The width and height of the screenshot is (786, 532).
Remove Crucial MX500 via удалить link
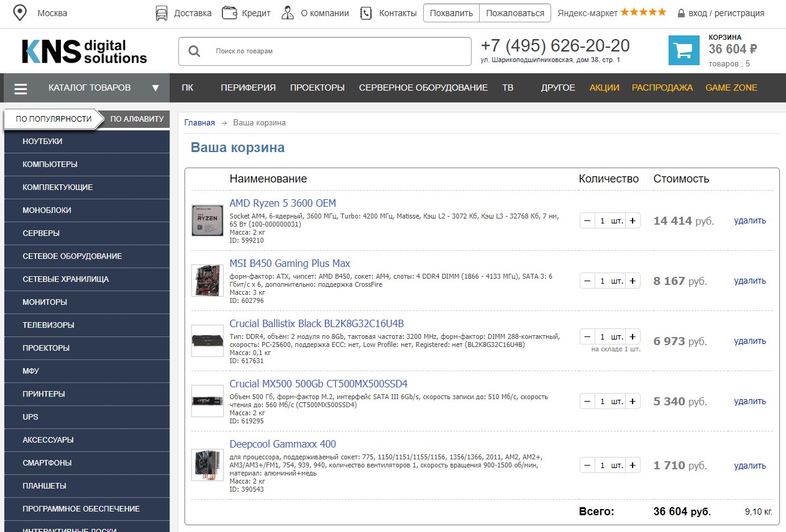pos(750,401)
